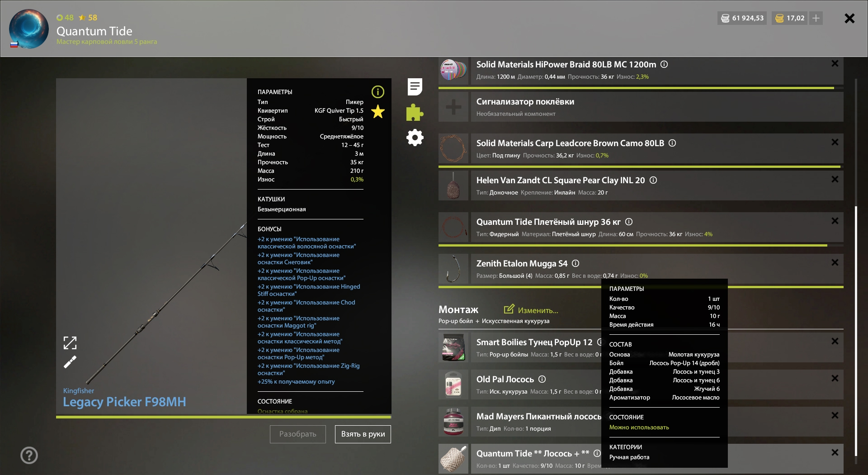Open the Лосось groundbait feeder thumbnail
This screenshot has height=475, width=868.
point(453,459)
